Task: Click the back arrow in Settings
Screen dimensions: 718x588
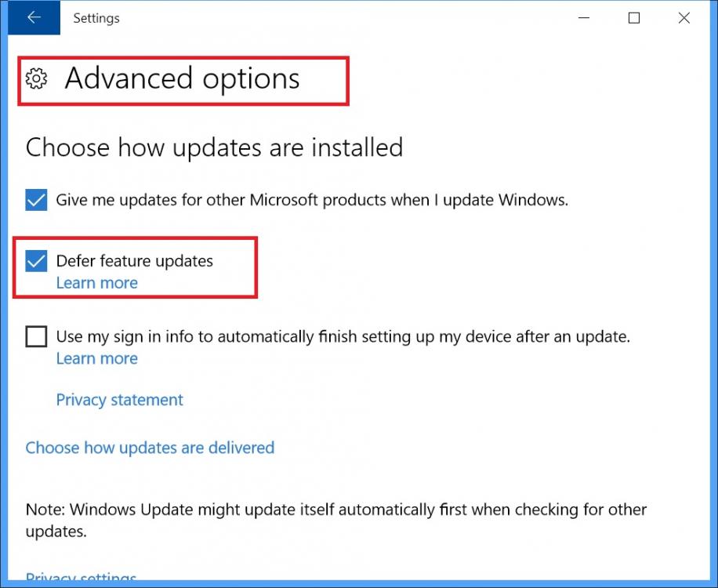Action: point(34,17)
